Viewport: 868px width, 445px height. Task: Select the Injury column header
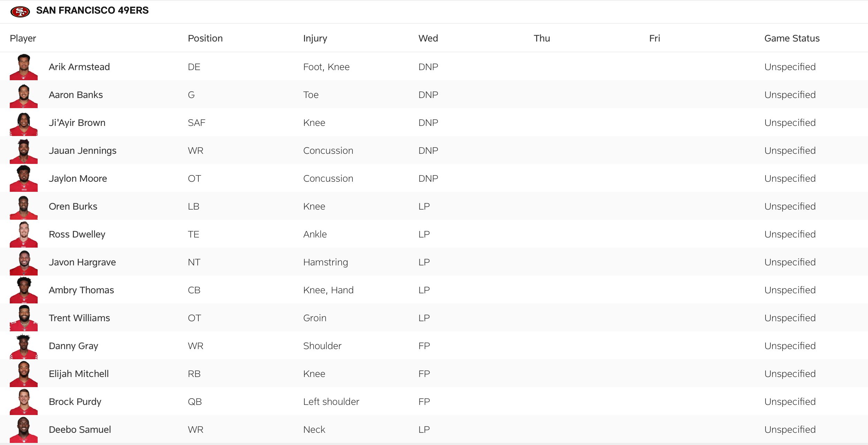(x=315, y=38)
